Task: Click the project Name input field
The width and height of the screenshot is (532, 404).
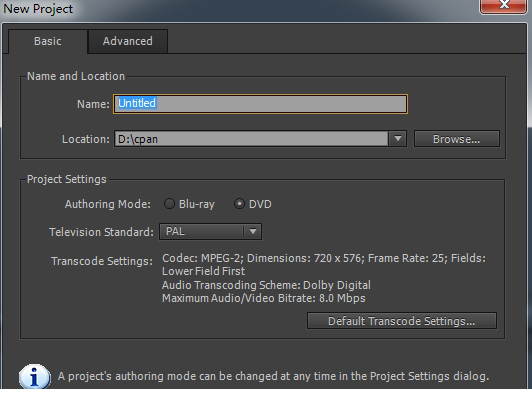Action: pos(260,104)
